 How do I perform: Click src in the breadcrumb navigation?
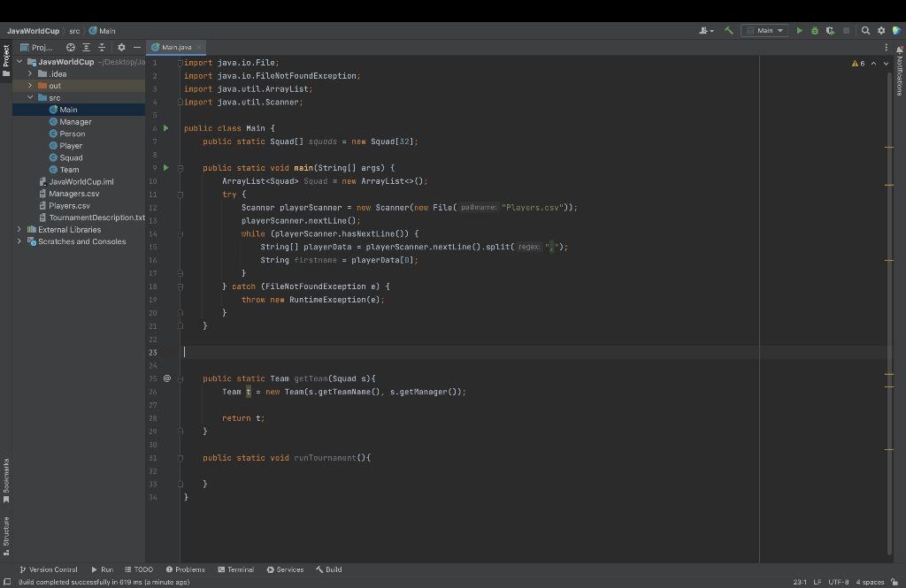tap(74, 29)
